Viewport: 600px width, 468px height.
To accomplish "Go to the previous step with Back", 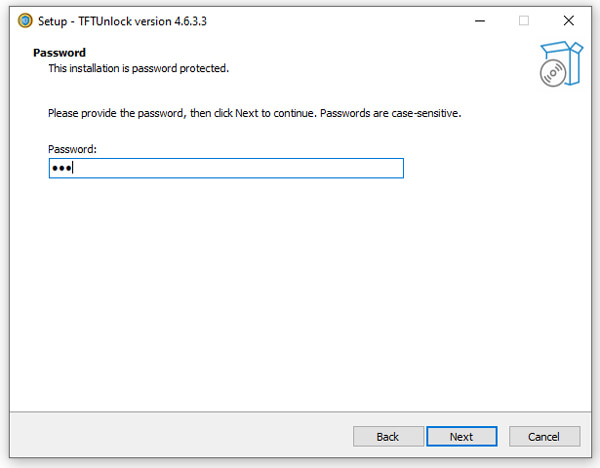I will [x=387, y=436].
